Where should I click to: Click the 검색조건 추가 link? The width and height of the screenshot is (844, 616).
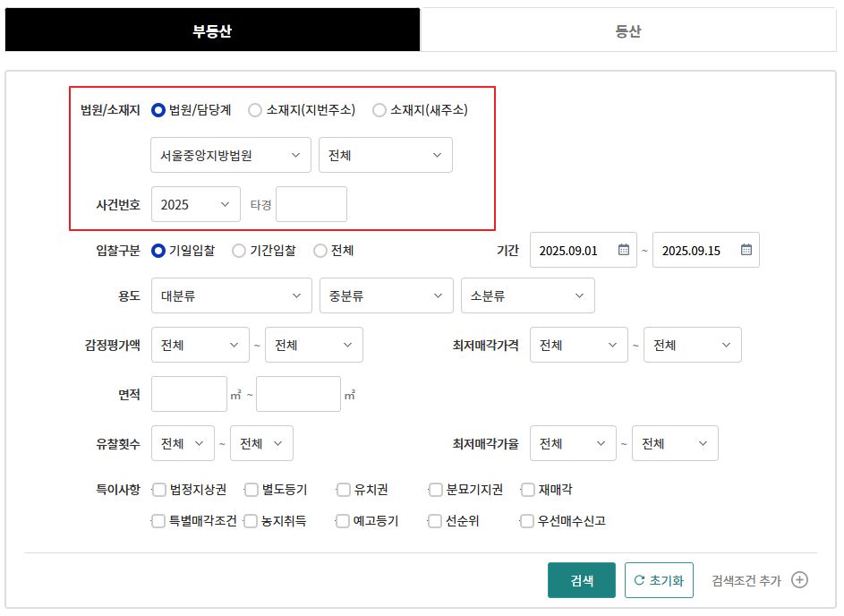(x=746, y=580)
